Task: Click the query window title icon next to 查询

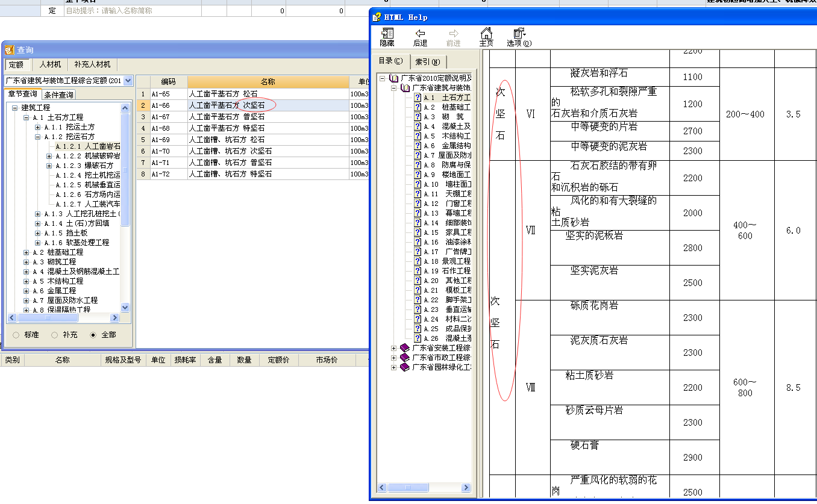Action: click(x=9, y=50)
